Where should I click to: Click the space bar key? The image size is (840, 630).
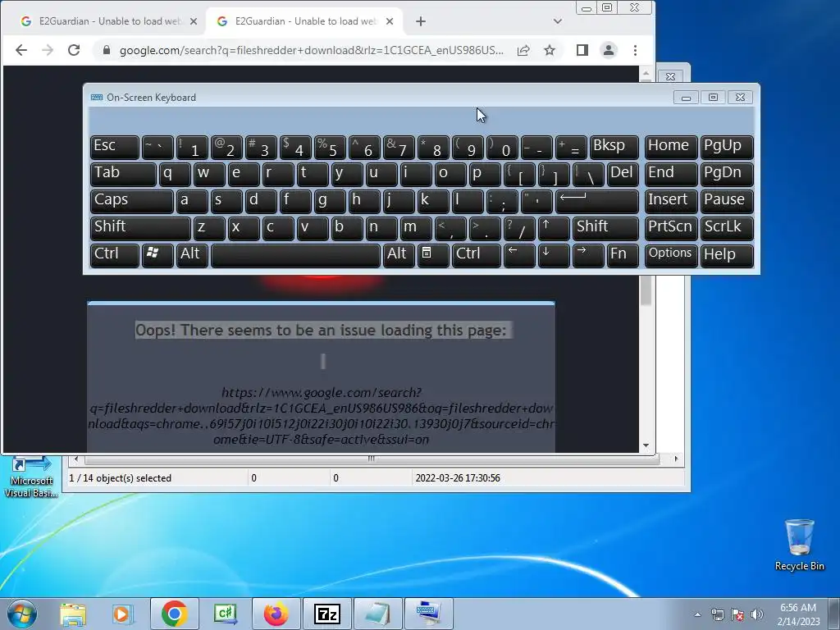click(295, 255)
